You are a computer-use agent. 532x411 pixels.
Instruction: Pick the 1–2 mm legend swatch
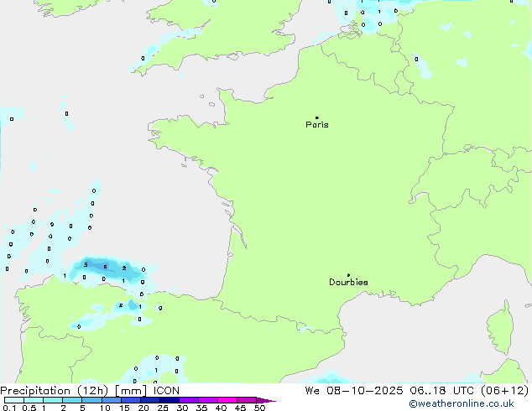(53, 400)
